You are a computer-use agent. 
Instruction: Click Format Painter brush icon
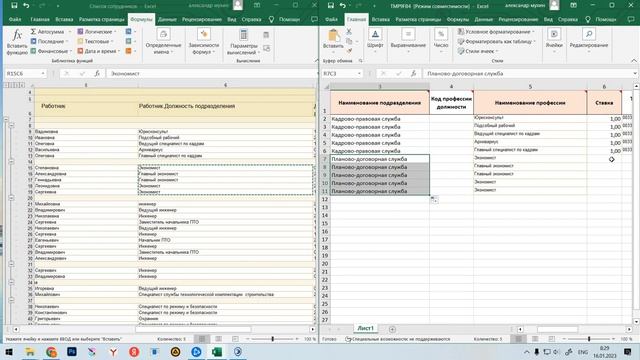pos(349,51)
